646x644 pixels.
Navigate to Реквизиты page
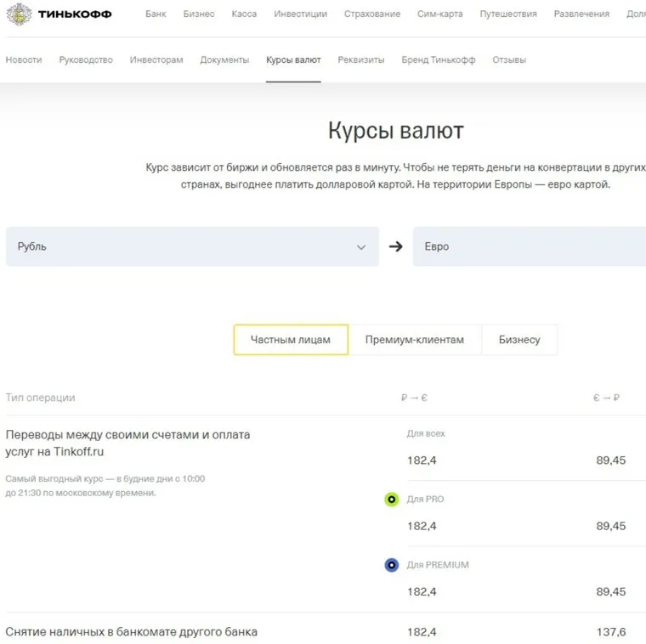361,60
